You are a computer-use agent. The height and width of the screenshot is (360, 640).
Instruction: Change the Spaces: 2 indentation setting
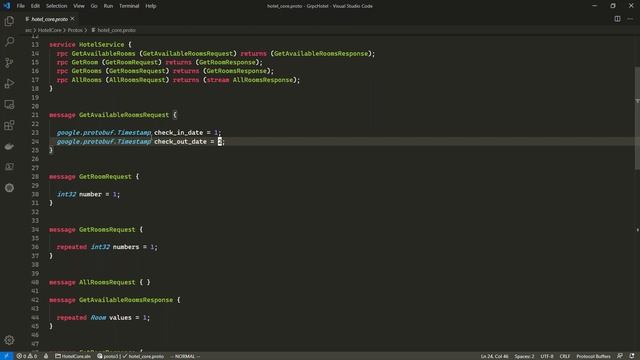click(x=524, y=356)
